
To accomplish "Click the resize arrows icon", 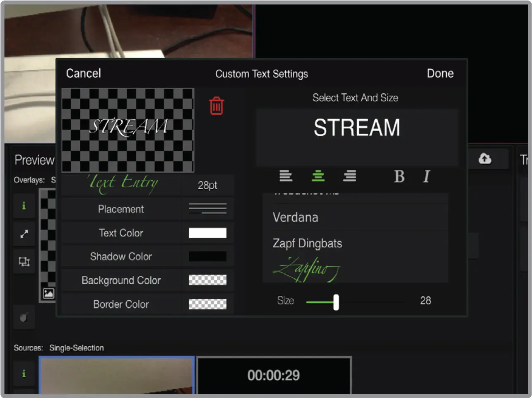I will 24,234.
